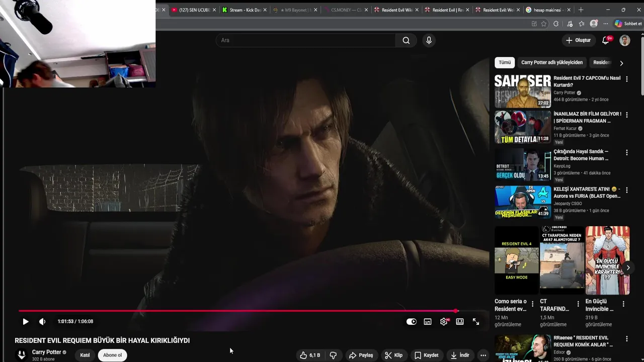The height and width of the screenshot is (362, 644).
Task: Open a new browser tab
Action: point(581,10)
